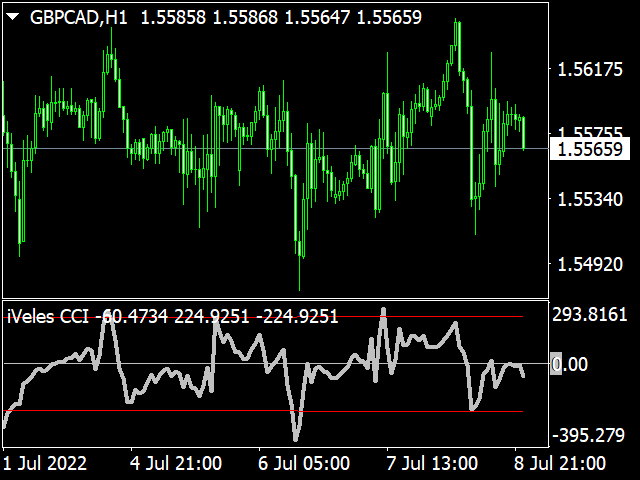
Task: Click the -395.279 indicator scale value
Action: 589,436
